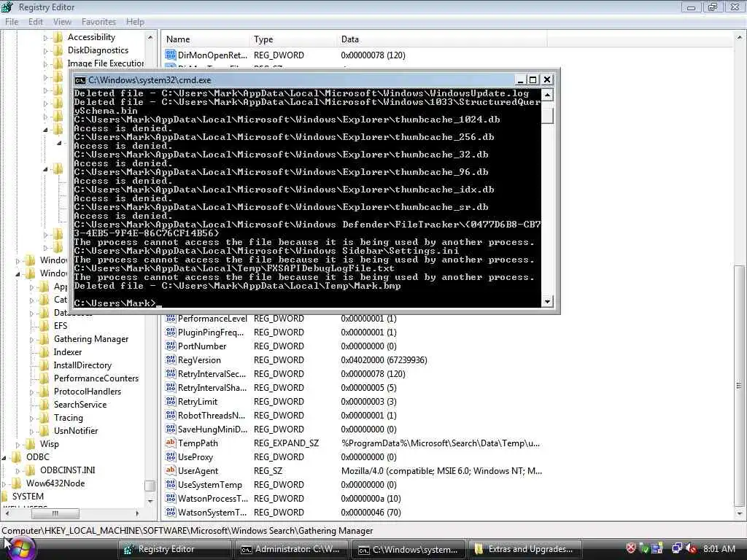Expand the Wow6432Node key
Viewport: 747px width, 560px height.
click(4, 484)
